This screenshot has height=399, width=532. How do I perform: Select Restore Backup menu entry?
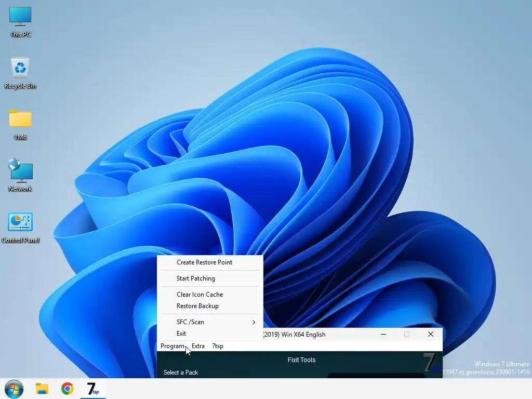click(210, 306)
